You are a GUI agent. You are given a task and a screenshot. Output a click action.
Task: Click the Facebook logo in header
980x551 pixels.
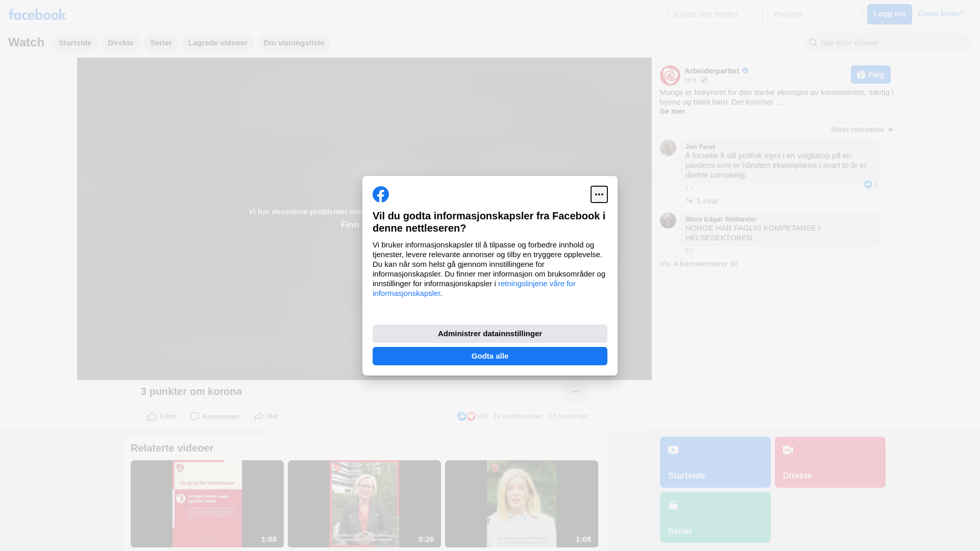point(37,14)
